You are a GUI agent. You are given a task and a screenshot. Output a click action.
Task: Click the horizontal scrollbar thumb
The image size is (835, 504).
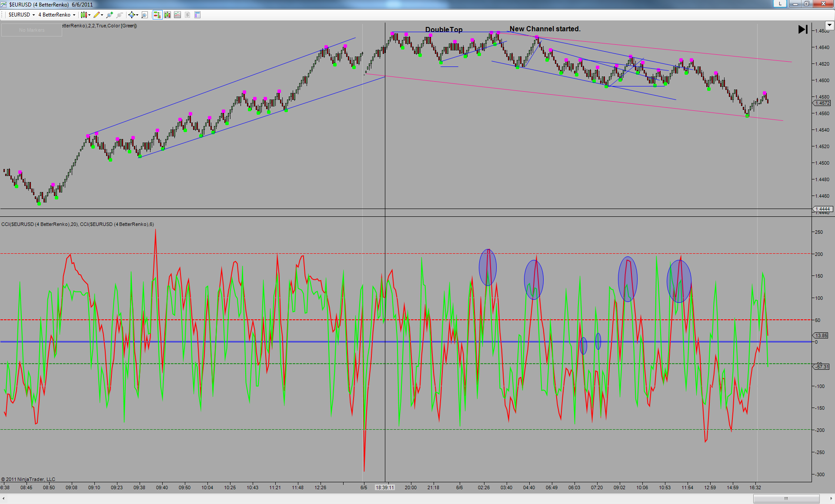pyautogui.click(x=786, y=498)
